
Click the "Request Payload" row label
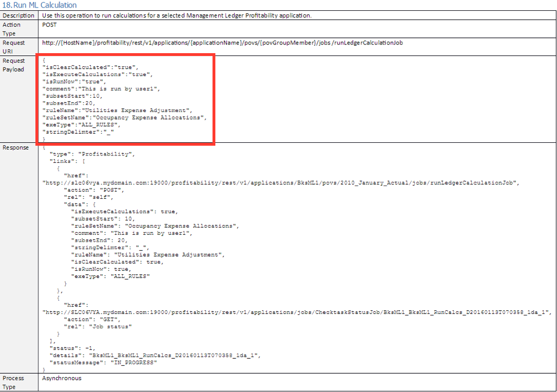tap(14, 65)
